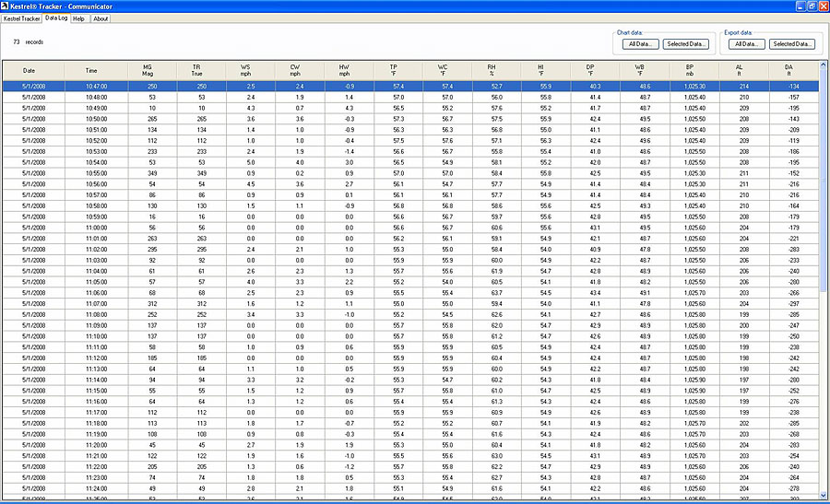Open the About tab
This screenshot has height=504, width=830.
pyautogui.click(x=101, y=18)
